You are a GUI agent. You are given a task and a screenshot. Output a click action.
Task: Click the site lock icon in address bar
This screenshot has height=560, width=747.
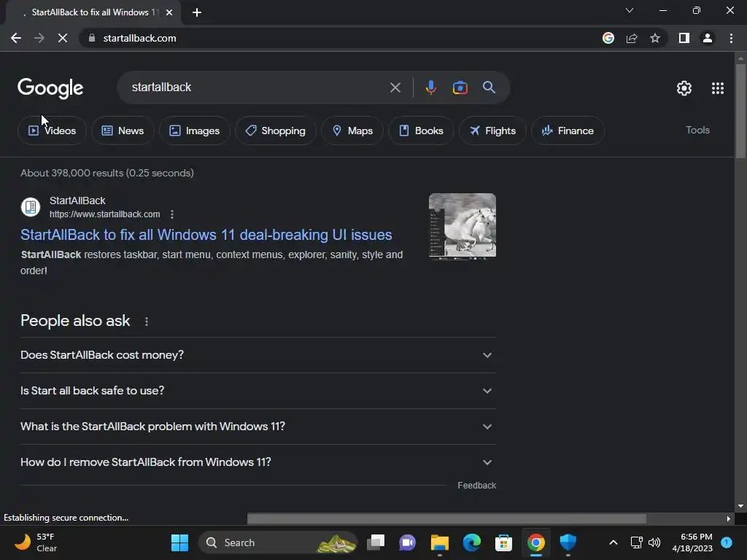(x=92, y=38)
